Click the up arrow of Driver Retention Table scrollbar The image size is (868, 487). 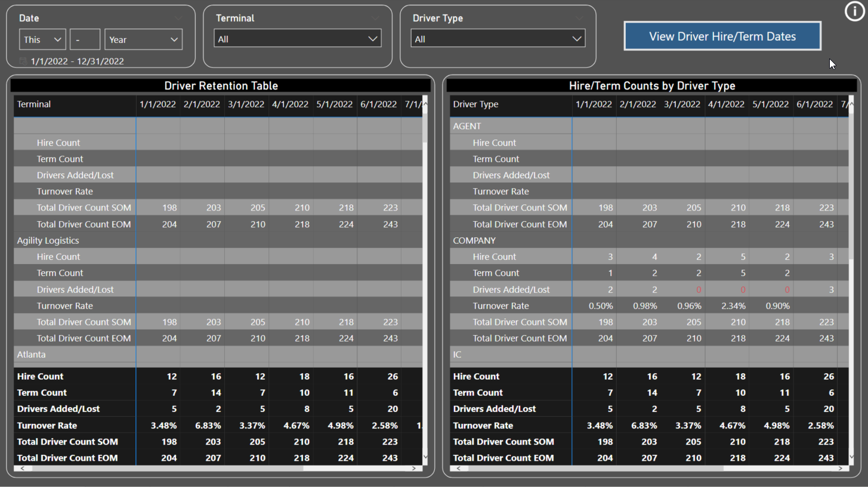click(425, 104)
